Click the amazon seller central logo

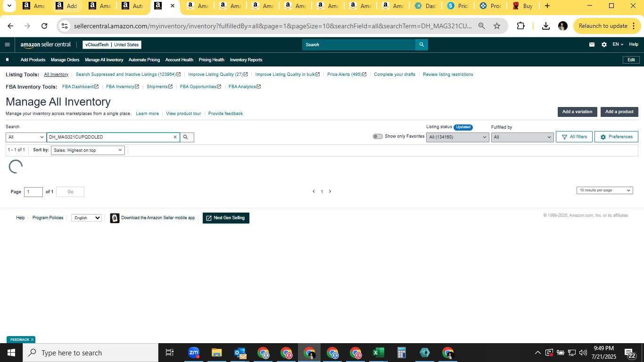[x=45, y=44]
